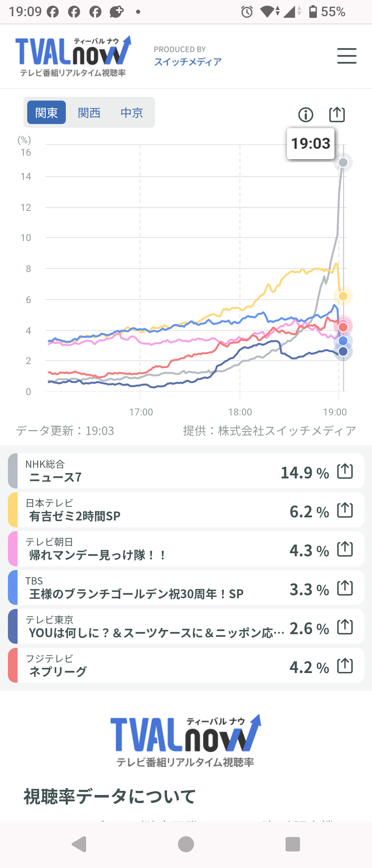This screenshot has width=372, height=868.
Task: Share the NHK総合 ニュース7 rating
Action: (345, 471)
